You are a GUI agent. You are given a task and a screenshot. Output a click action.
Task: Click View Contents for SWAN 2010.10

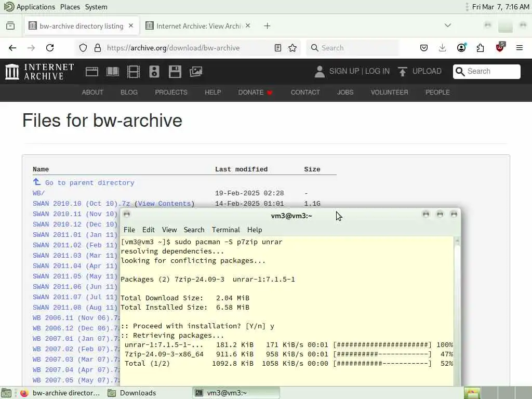coord(165,204)
